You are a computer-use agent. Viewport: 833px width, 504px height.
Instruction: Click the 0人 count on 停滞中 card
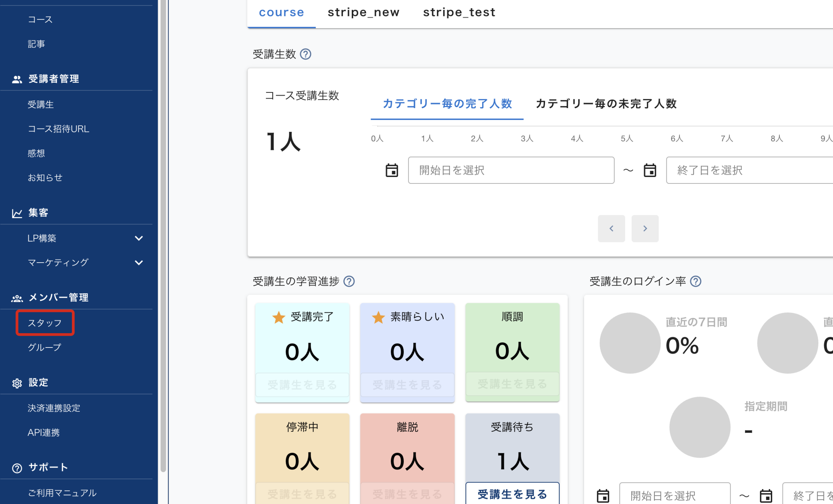point(302,461)
